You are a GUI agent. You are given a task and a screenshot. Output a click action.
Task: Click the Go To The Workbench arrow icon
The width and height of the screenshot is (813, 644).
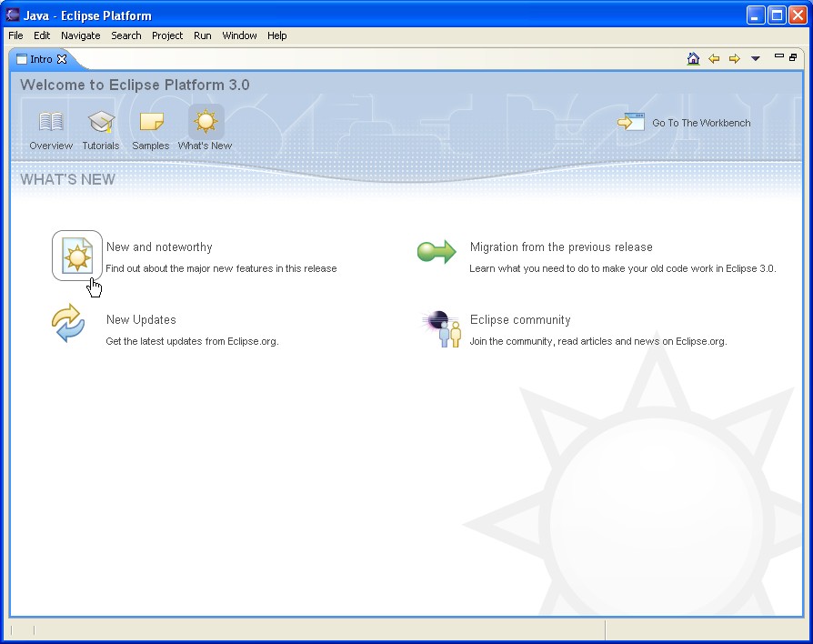pyautogui.click(x=630, y=123)
